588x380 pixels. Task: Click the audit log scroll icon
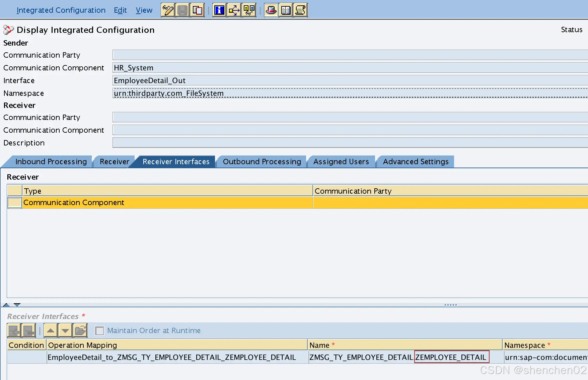[300, 10]
